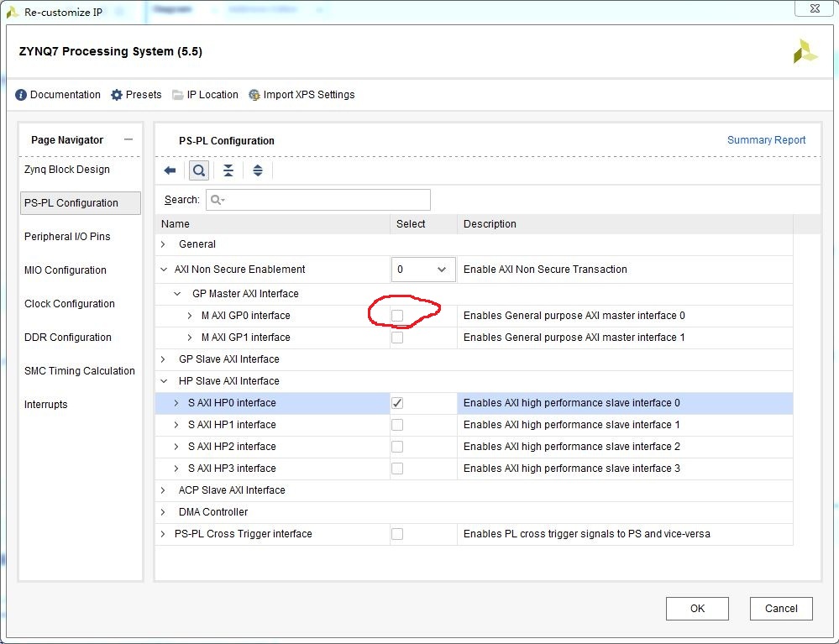839x644 pixels.
Task: Click the Collapse All toolbar icon
Action: click(x=228, y=170)
